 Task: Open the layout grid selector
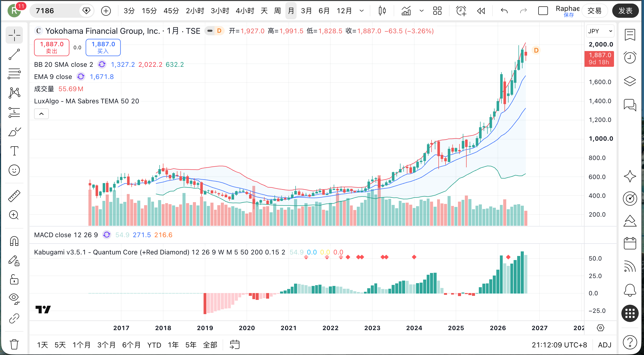pos(437,11)
